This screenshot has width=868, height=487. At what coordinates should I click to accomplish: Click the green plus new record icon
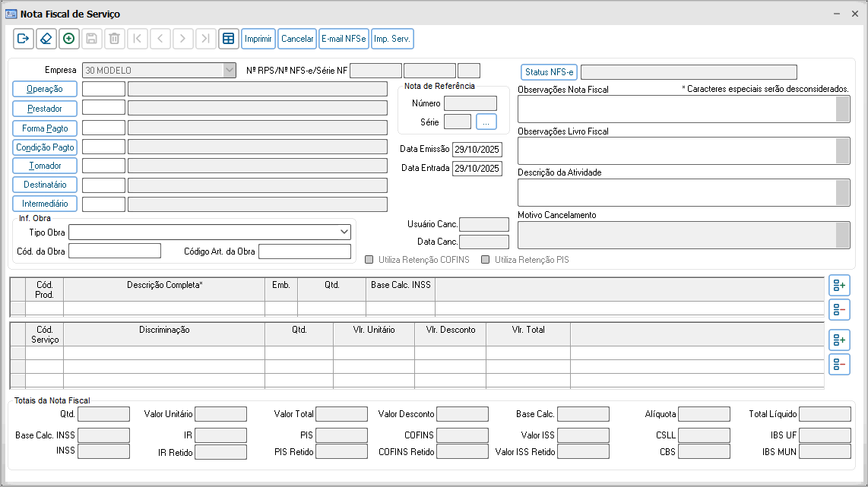pyautogui.click(x=69, y=39)
